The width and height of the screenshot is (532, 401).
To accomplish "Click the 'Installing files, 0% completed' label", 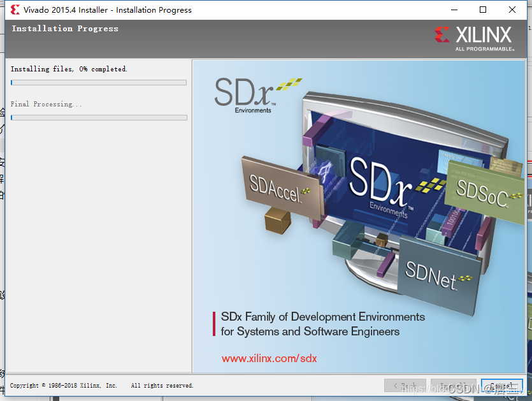I will [x=69, y=69].
